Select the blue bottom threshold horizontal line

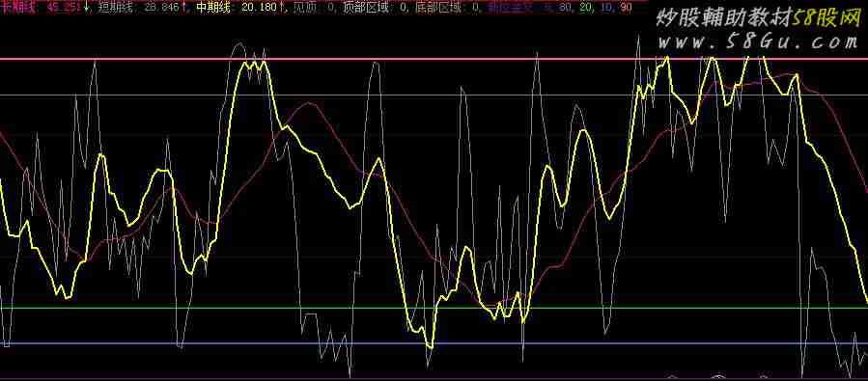tap(434, 343)
